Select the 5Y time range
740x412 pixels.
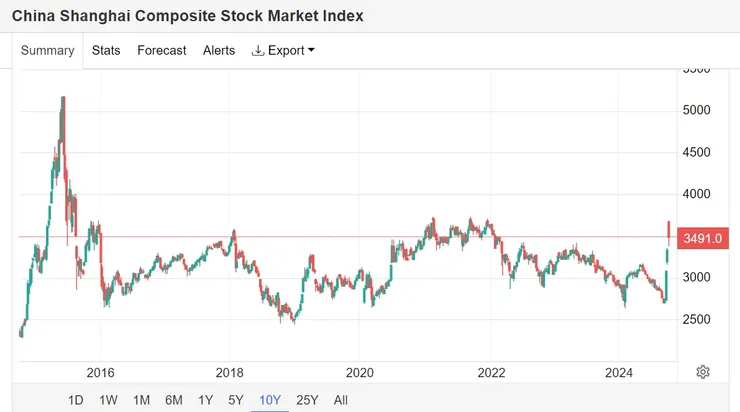235,400
